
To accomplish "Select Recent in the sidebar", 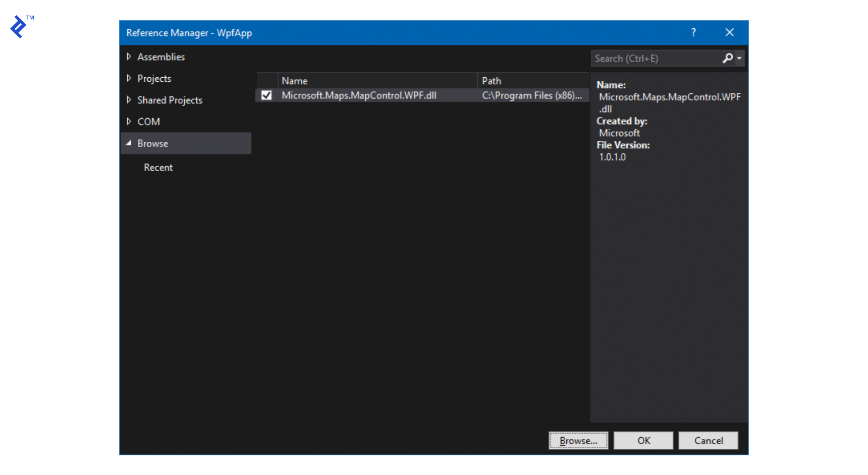I will click(158, 167).
